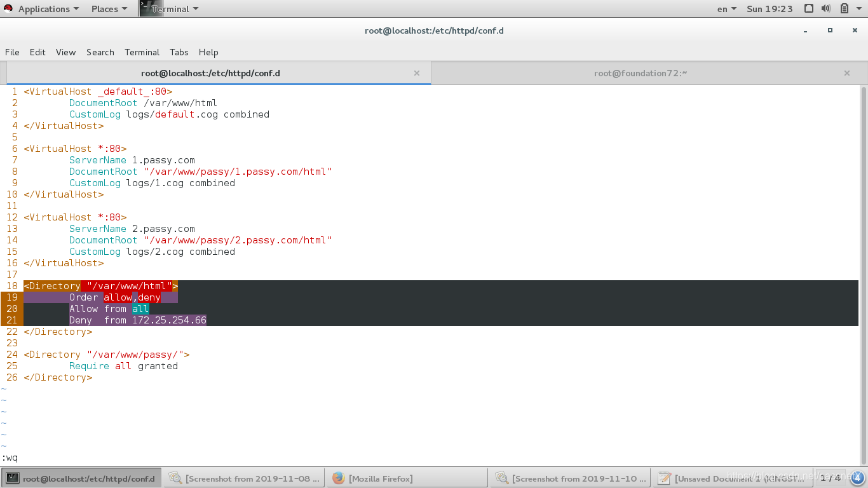868x488 pixels.
Task: Open the en input language selector
Action: (727, 9)
